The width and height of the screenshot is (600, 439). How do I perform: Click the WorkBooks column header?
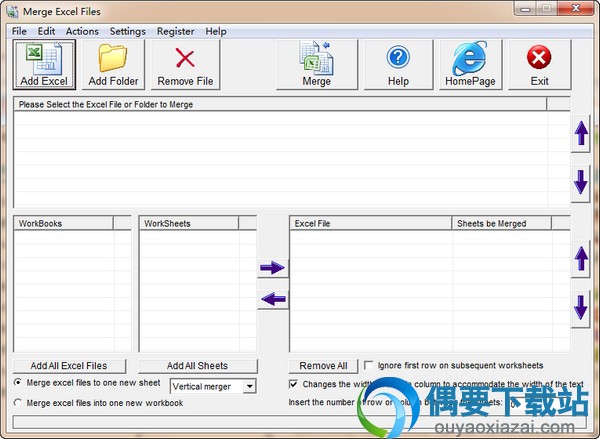(x=64, y=223)
